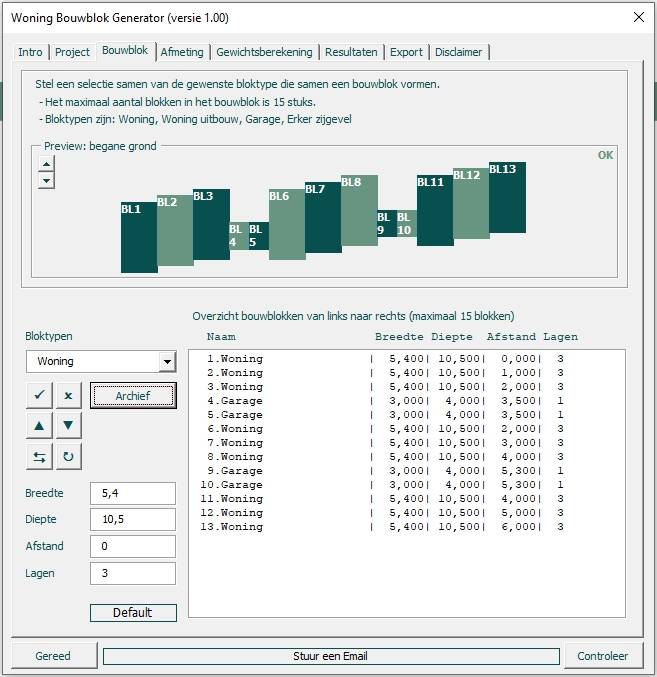
Task: Click the Gereed button
Action: pyautogui.click(x=53, y=656)
